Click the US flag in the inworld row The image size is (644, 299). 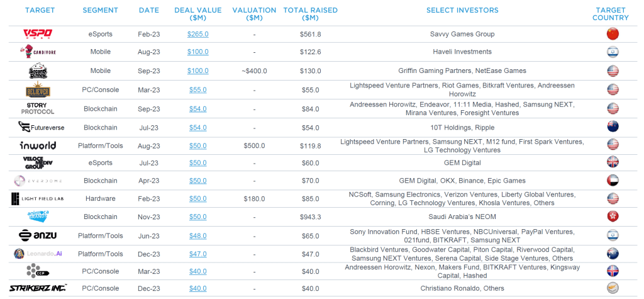(x=613, y=144)
